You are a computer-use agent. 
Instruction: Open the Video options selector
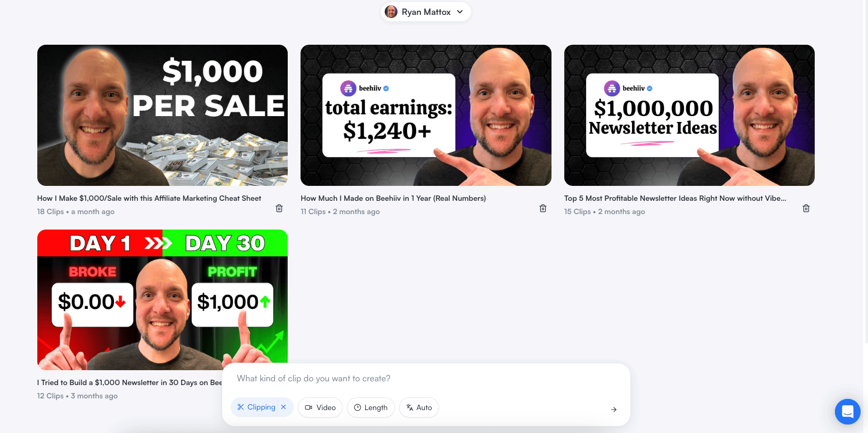(320, 407)
